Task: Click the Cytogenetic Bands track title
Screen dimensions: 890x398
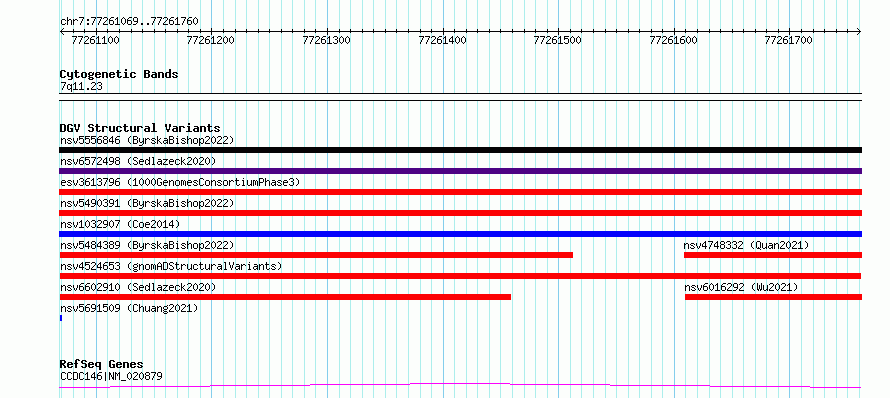Action: click(119, 74)
